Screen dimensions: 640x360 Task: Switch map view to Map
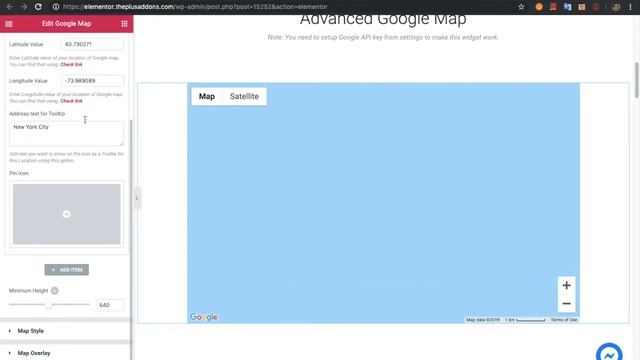(207, 96)
